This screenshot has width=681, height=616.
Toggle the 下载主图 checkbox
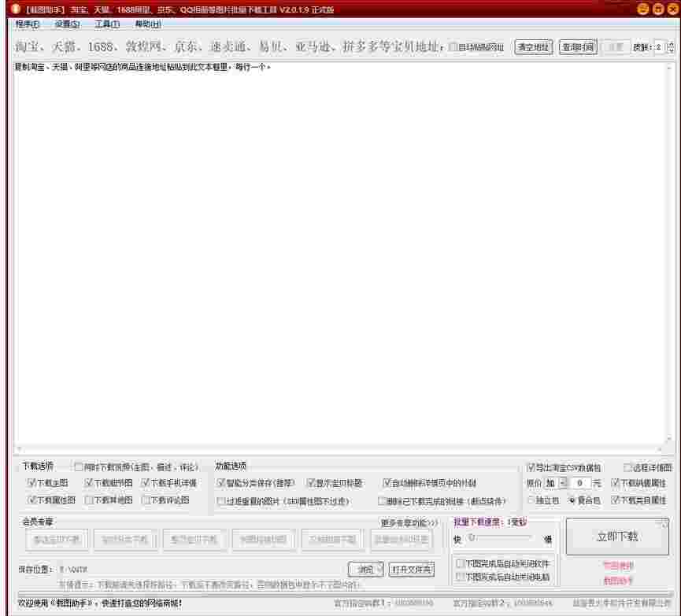tap(29, 481)
